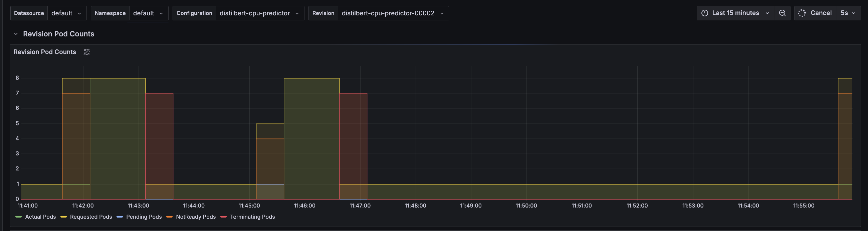The width and height of the screenshot is (868, 231).
Task: Click the 11:50:00 x-axis time label
Action: click(526, 206)
